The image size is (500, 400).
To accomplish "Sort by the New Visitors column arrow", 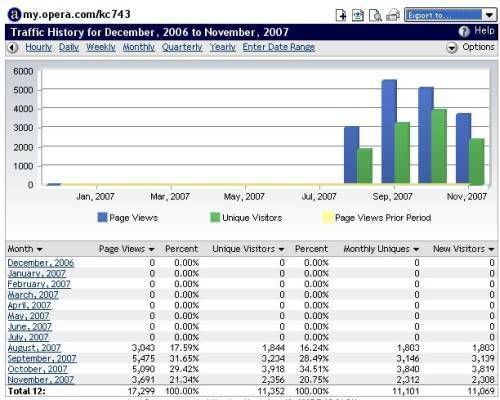I will [x=491, y=249].
